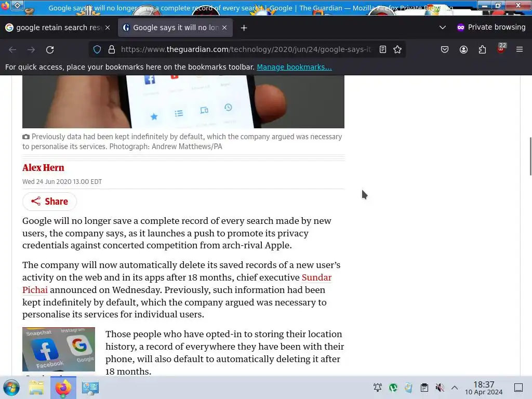Open a new tab
532x399 pixels.
tap(244, 28)
